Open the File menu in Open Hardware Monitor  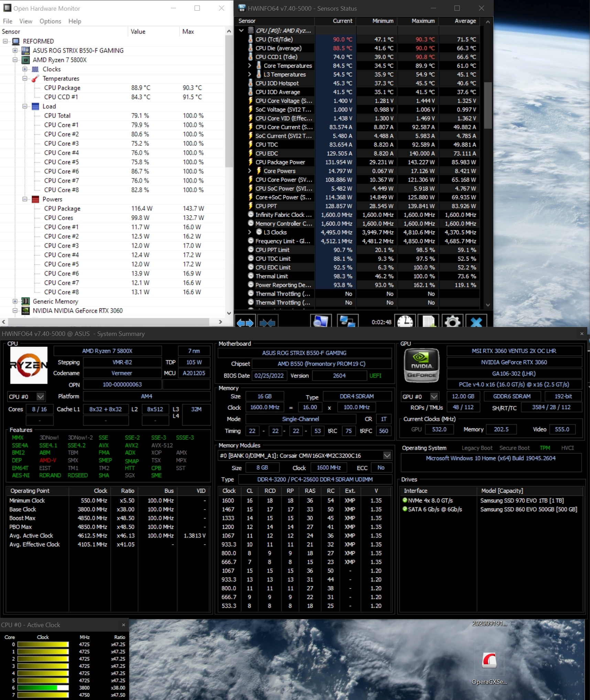click(8, 21)
